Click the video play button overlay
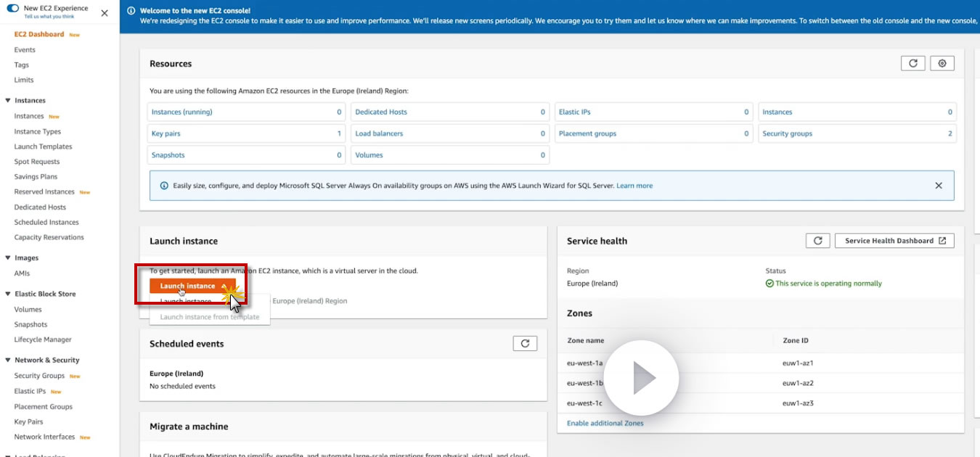This screenshot has width=980, height=457. pyautogui.click(x=641, y=378)
